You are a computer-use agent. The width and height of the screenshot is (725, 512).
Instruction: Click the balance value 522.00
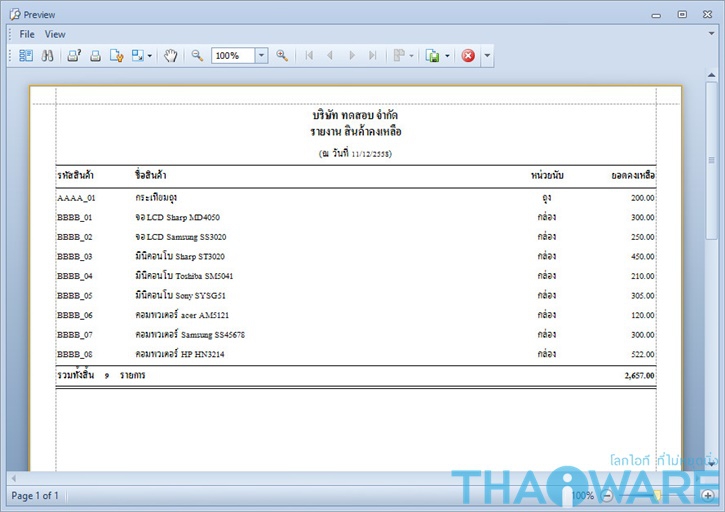tap(643, 354)
